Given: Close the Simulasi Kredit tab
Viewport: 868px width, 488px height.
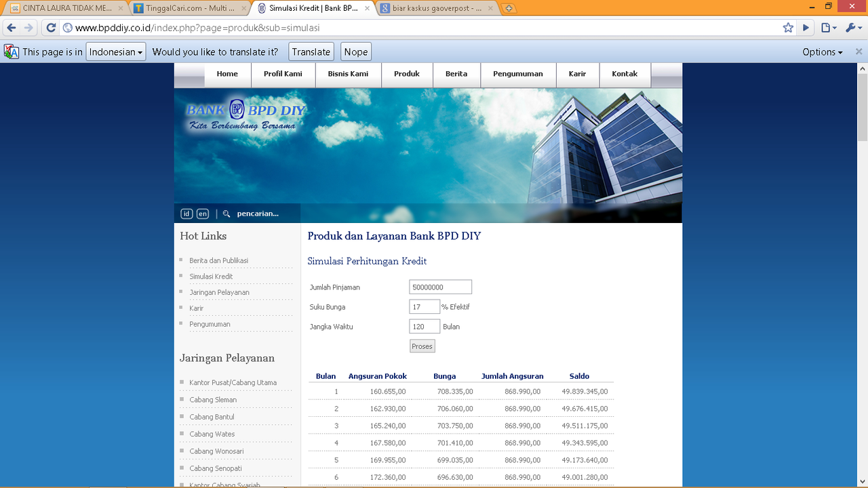Looking at the screenshot, I should tap(368, 8).
